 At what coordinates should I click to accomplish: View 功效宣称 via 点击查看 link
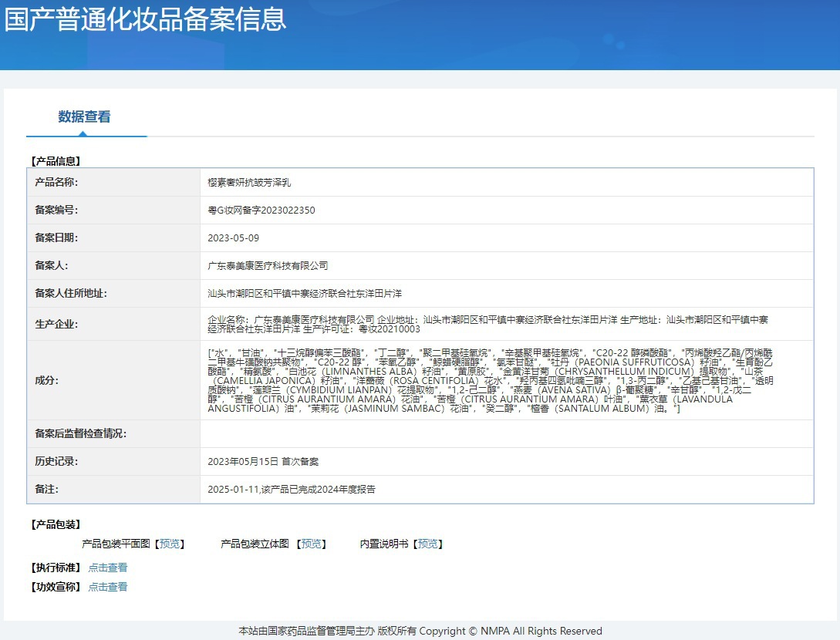[x=108, y=587]
